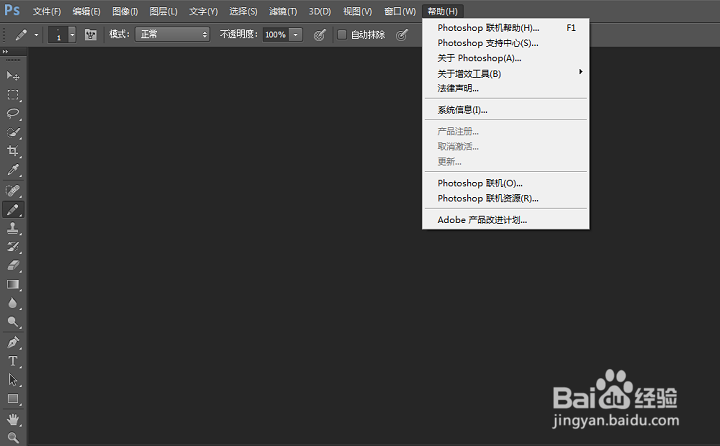Open the tool preset picker dropdown
Viewport: 720px width, 446px height.
[x=36, y=34]
